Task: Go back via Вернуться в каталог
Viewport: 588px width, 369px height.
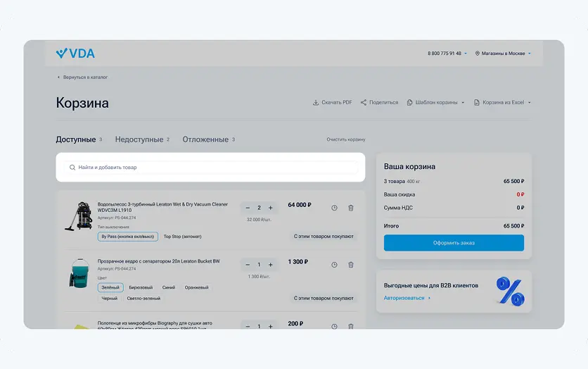Action: [x=82, y=77]
